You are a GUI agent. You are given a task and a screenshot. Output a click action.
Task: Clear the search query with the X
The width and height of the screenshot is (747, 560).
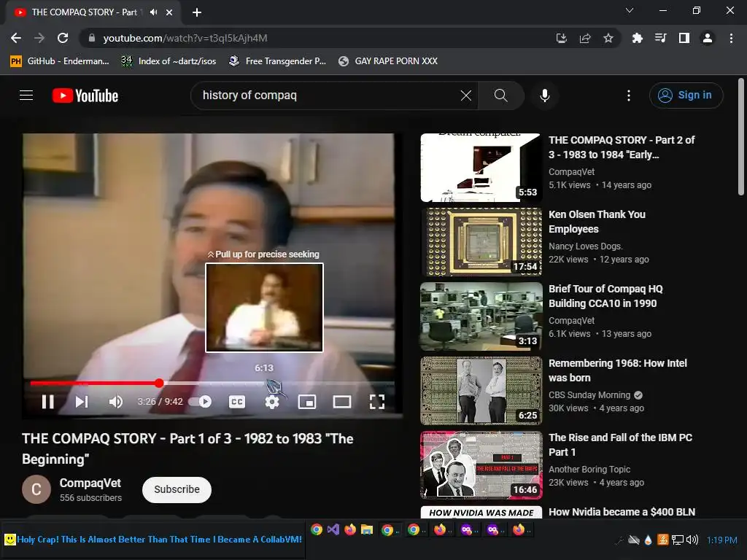tap(466, 96)
